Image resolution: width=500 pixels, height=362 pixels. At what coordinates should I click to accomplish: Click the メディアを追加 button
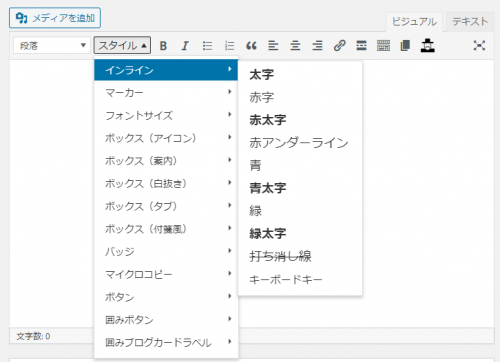55,18
